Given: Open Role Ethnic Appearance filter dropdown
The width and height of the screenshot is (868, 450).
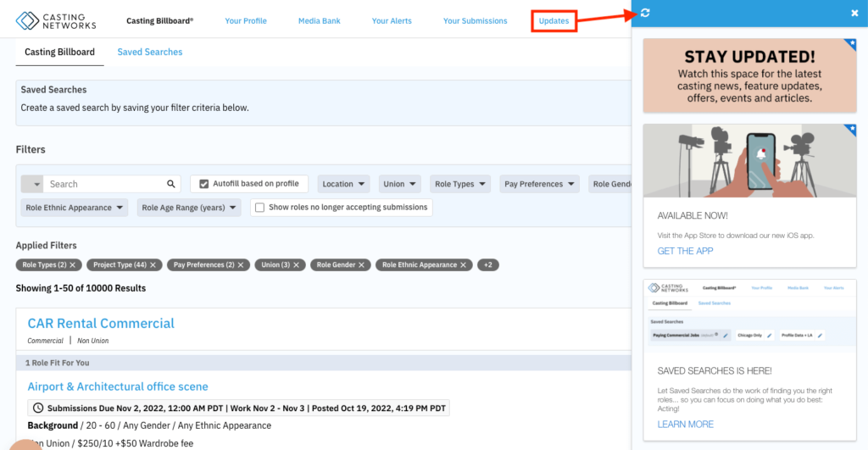Looking at the screenshot, I should pos(75,208).
